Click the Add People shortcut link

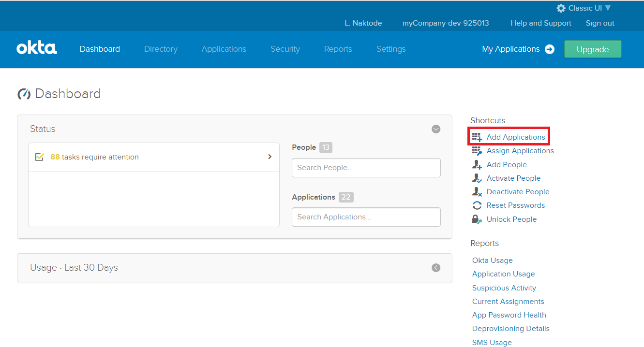[507, 165]
